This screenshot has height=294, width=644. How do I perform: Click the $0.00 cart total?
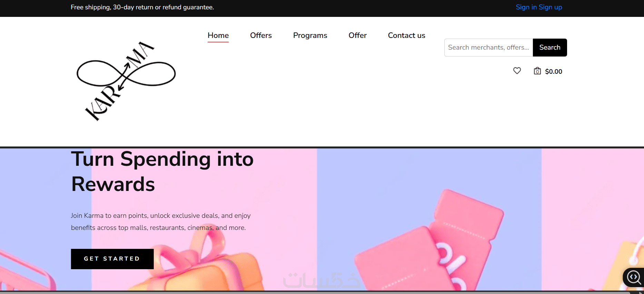554,71
